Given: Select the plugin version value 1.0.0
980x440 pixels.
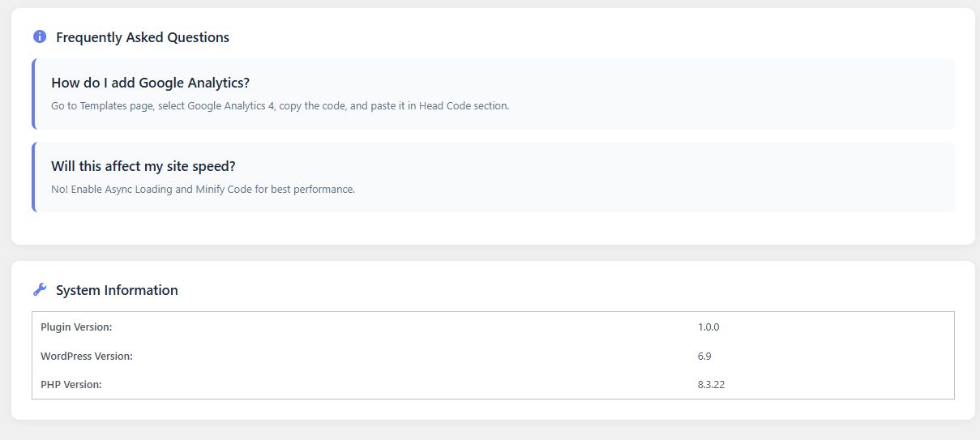Looking at the screenshot, I should click(x=708, y=327).
